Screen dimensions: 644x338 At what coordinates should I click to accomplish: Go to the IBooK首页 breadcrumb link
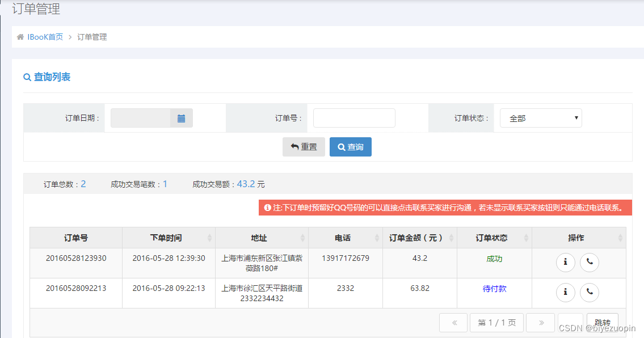pos(45,37)
